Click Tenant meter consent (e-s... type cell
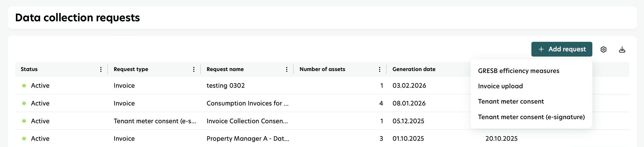This screenshot has width=644, height=147. click(155, 121)
